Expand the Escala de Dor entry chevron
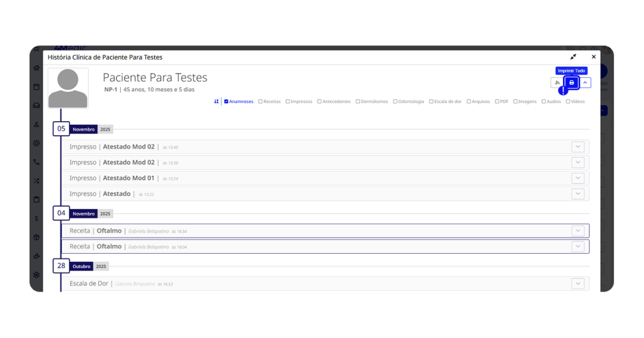Screen dimensions: 644x338 click(577, 284)
